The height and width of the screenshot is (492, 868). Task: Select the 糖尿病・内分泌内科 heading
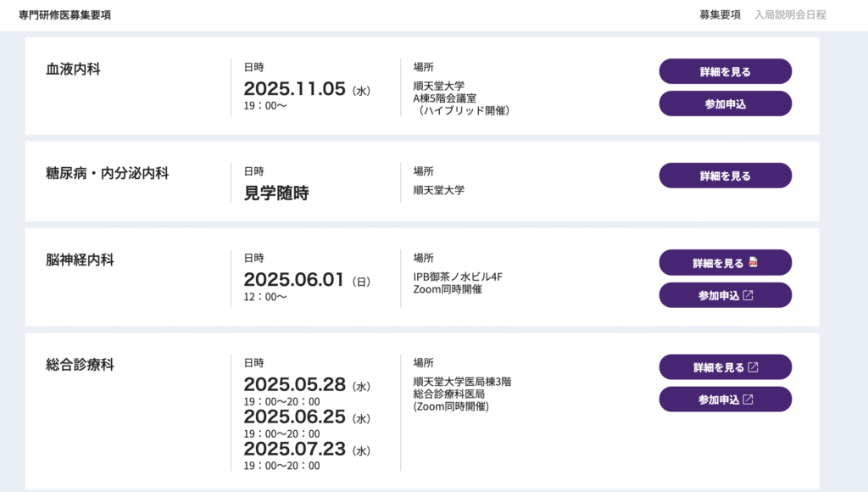coord(107,174)
